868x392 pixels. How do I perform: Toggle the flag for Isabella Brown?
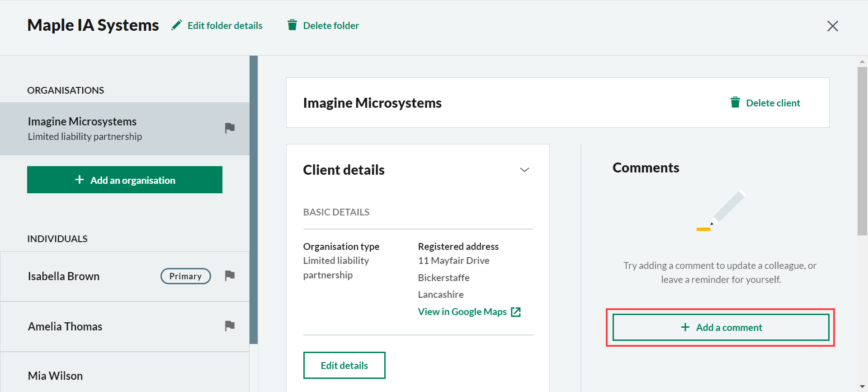point(230,276)
